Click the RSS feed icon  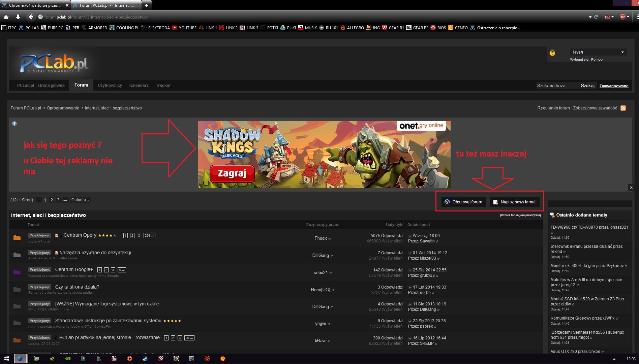click(623, 108)
